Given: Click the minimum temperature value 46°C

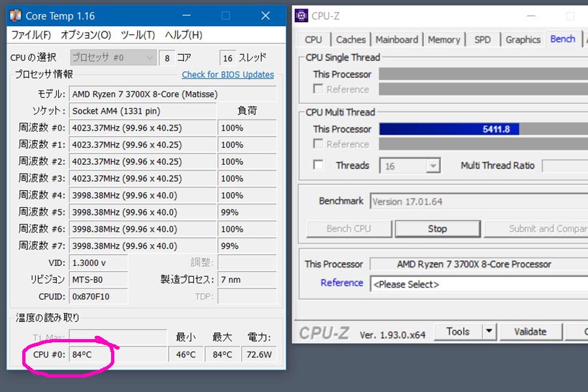Looking at the screenshot, I should (x=186, y=355).
